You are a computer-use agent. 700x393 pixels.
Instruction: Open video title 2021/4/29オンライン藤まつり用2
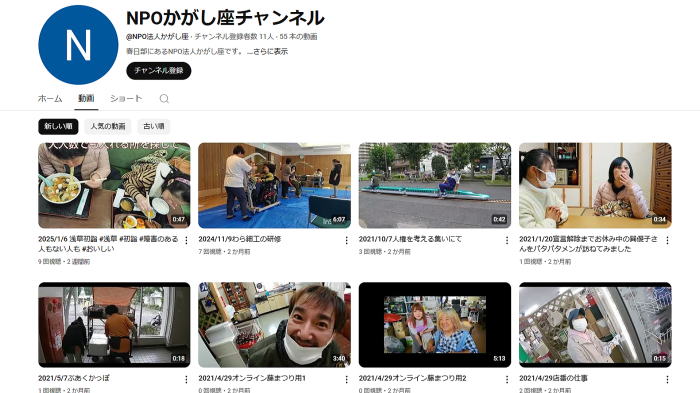[412, 378]
